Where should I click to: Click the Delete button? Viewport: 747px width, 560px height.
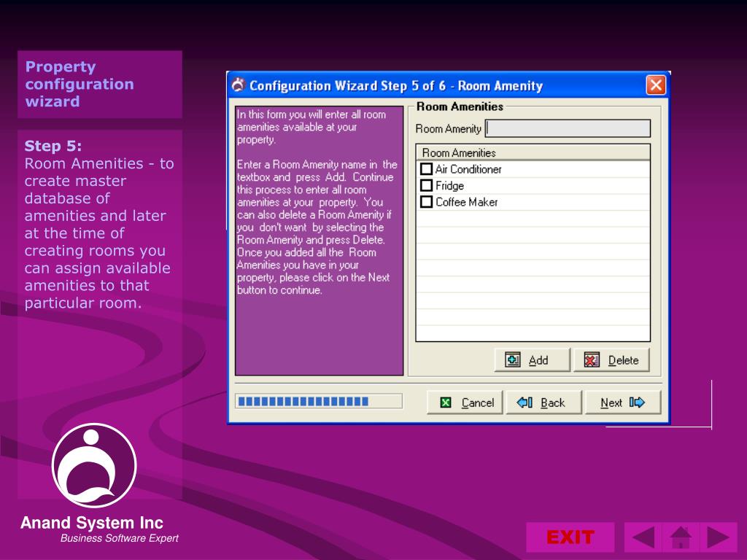pos(612,360)
